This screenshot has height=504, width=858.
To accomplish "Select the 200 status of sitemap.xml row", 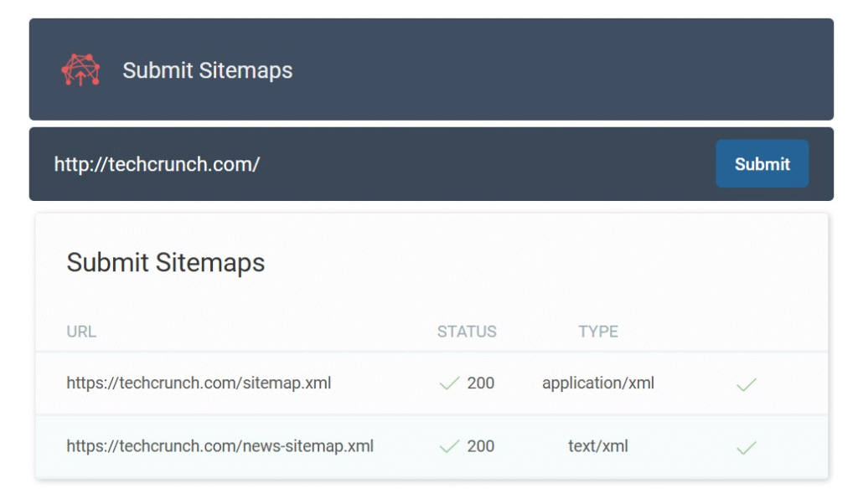I will click(480, 383).
